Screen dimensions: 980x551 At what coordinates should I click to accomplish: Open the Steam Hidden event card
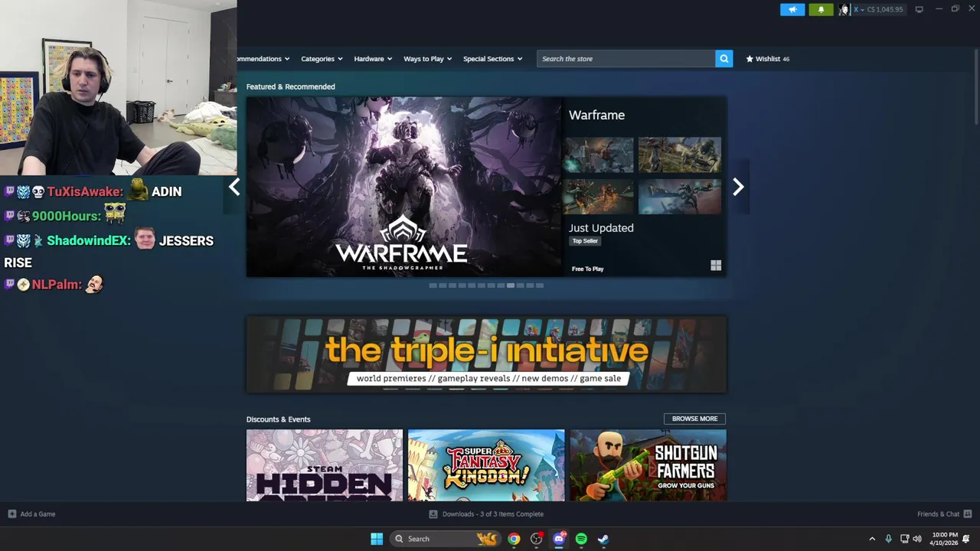[325, 465]
